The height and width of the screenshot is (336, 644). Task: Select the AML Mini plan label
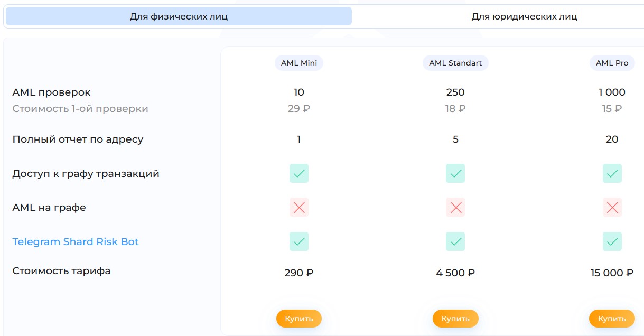[x=299, y=63]
